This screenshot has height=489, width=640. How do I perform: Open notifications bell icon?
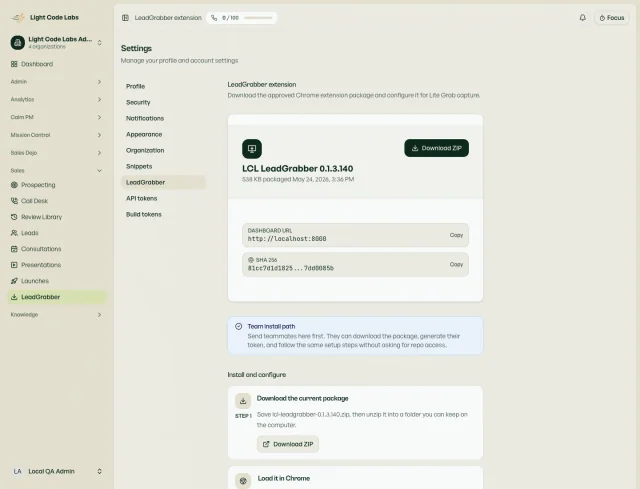tap(582, 18)
